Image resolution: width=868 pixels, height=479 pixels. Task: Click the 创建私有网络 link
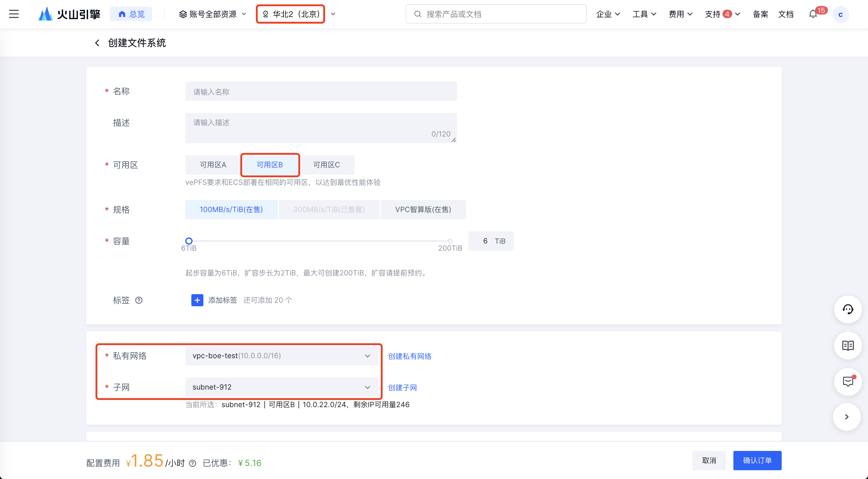tap(409, 356)
